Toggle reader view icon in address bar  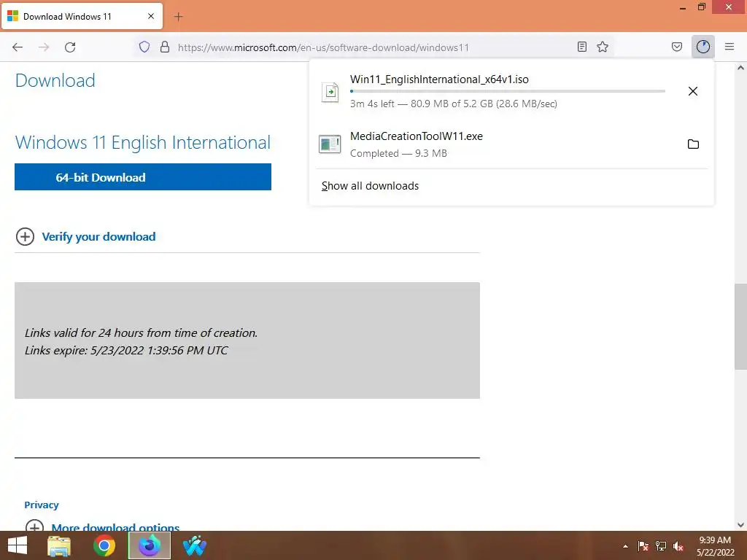pos(581,47)
